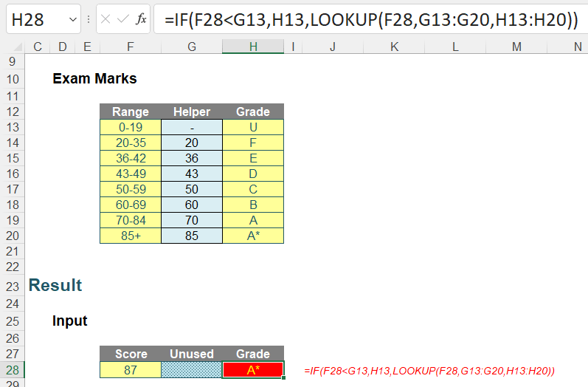Click the Score cell containing 87
The height and width of the screenshot is (387, 588).
coord(130,370)
